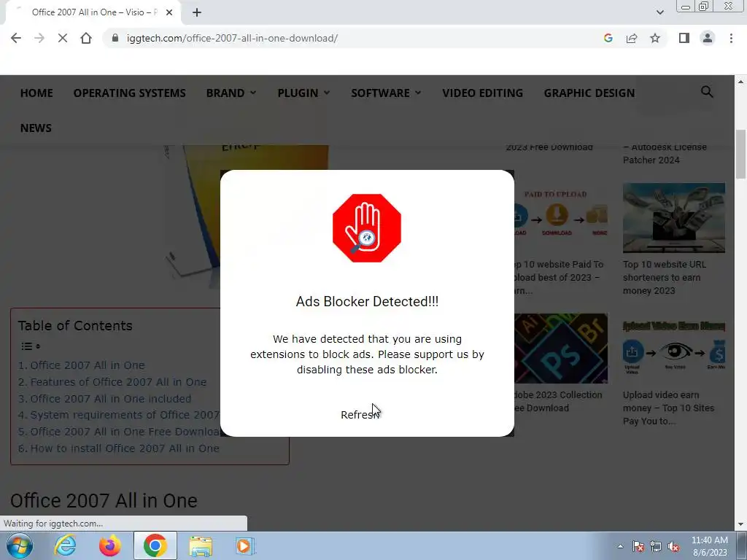Image resolution: width=747 pixels, height=560 pixels.
Task: Open Chrome's three-dot menu
Action: [x=731, y=38]
